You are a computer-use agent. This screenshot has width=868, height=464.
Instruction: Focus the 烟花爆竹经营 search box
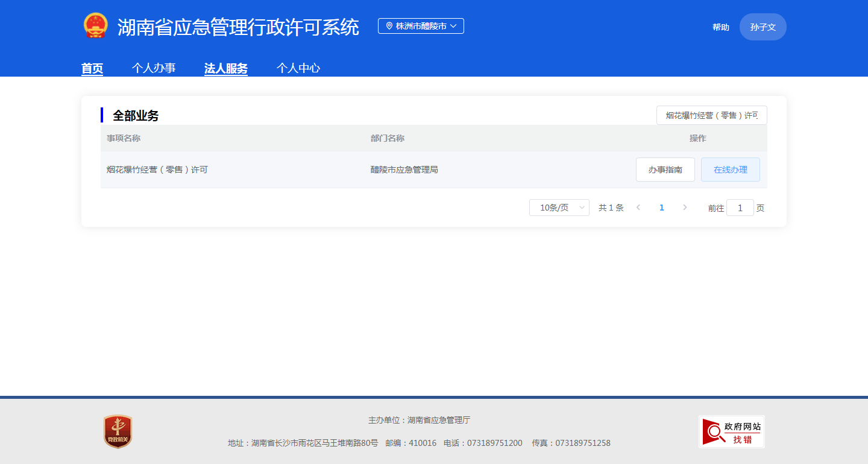point(711,115)
